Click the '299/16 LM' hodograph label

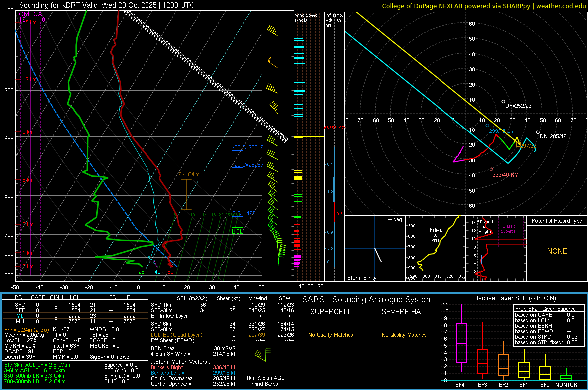coord(502,131)
